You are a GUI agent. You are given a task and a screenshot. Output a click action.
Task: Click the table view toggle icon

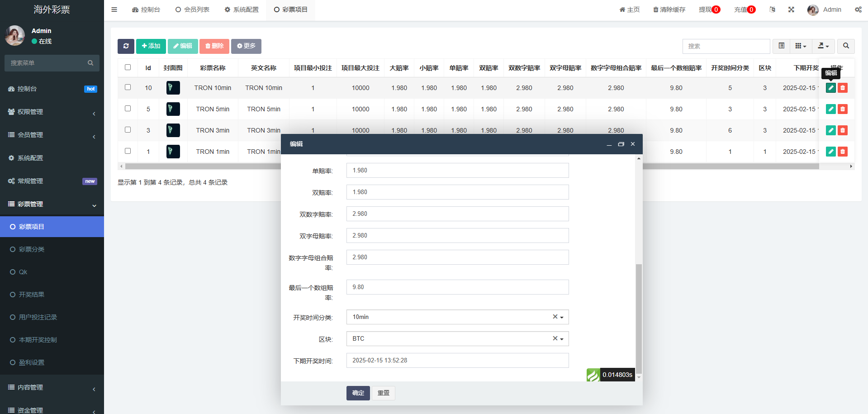tap(781, 46)
